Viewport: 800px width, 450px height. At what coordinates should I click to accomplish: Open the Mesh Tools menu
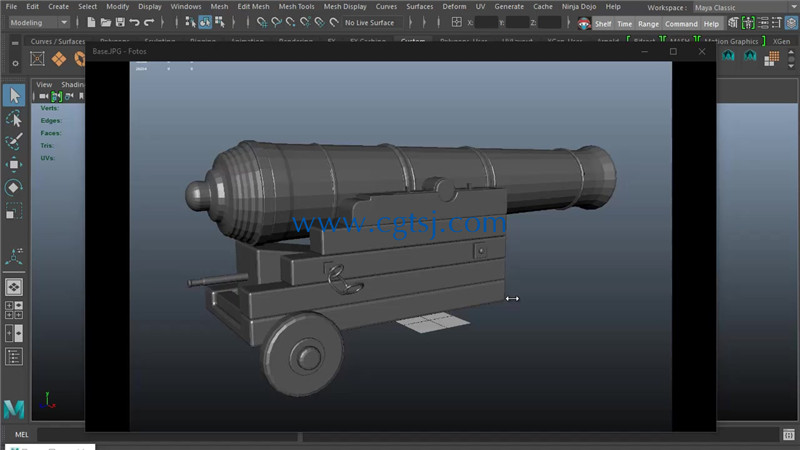(296, 7)
